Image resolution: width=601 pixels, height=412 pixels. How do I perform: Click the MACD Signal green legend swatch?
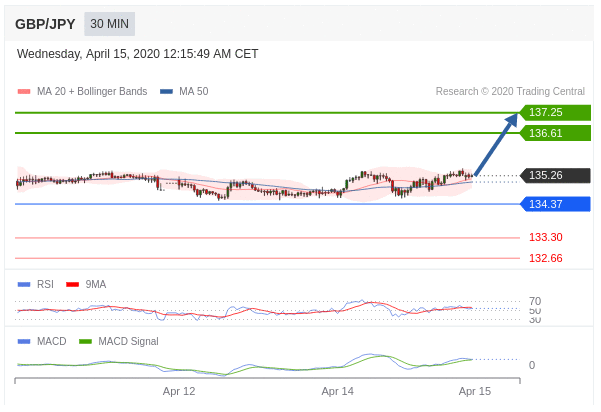tap(85, 341)
